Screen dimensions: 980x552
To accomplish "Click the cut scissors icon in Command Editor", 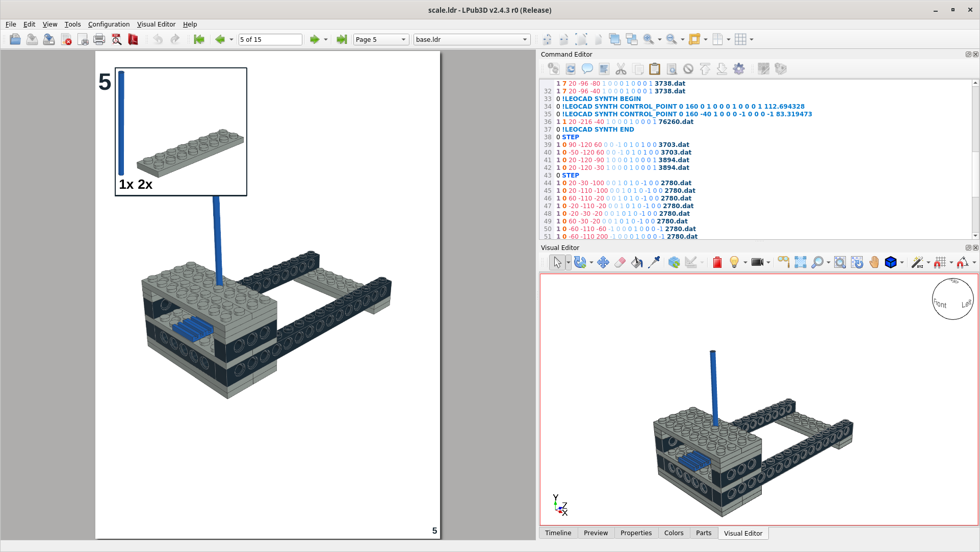I will point(621,69).
